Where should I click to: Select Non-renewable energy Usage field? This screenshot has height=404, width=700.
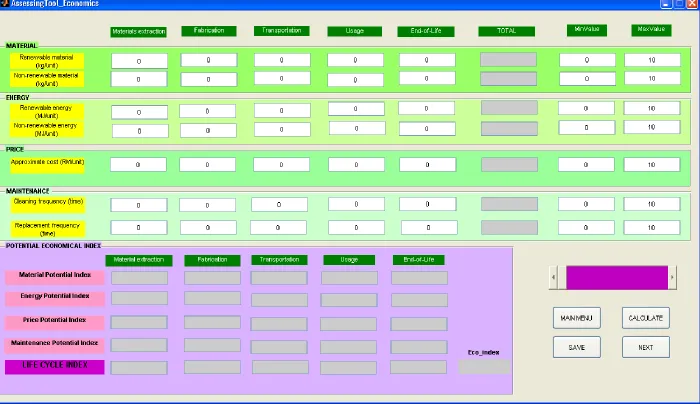click(x=357, y=128)
